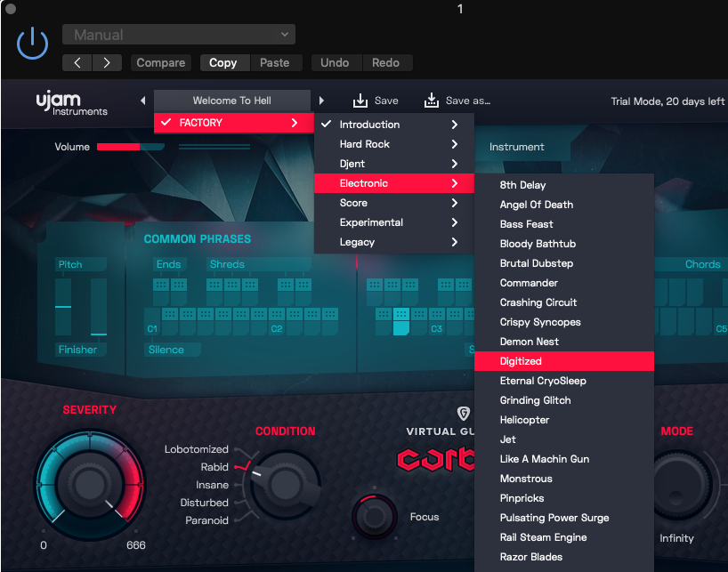Pick the Like A Machin Gun preset
The image size is (728, 572).
pos(564,459)
